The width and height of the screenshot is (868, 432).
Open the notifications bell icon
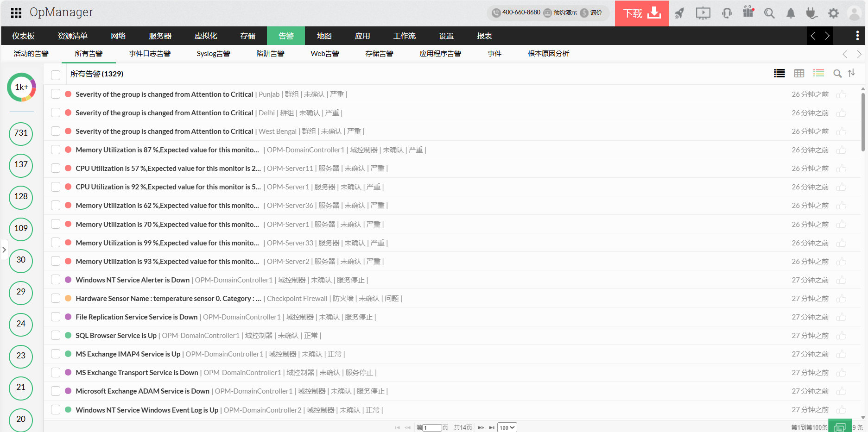[x=791, y=13]
